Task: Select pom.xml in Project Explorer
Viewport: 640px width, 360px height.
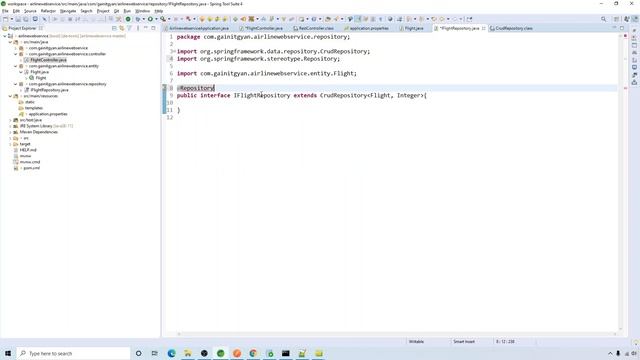Action: pos(31,168)
